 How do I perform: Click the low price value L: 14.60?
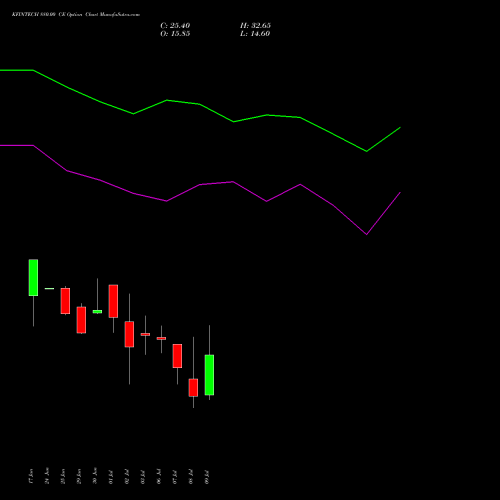point(255,34)
